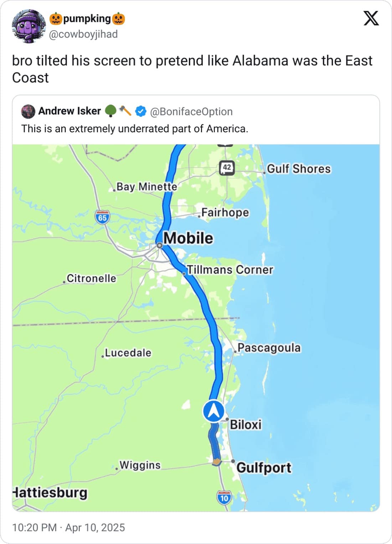Click the X logo icon
Viewport: 392px width, 544px height.
371,18
